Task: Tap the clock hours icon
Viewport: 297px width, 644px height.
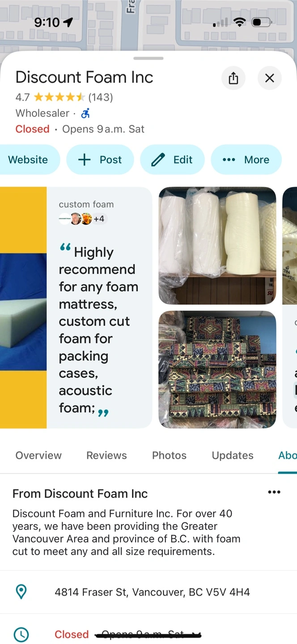Action: click(x=21, y=634)
